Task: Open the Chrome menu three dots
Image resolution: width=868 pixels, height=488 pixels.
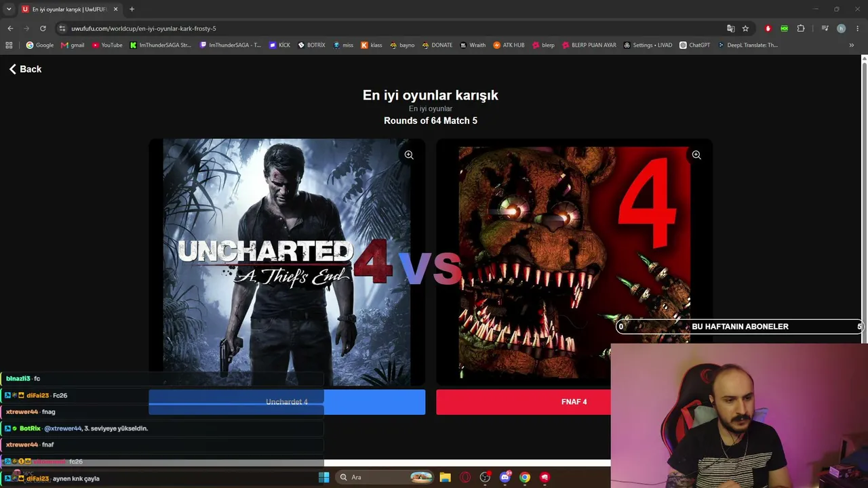Action: click(x=858, y=28)
